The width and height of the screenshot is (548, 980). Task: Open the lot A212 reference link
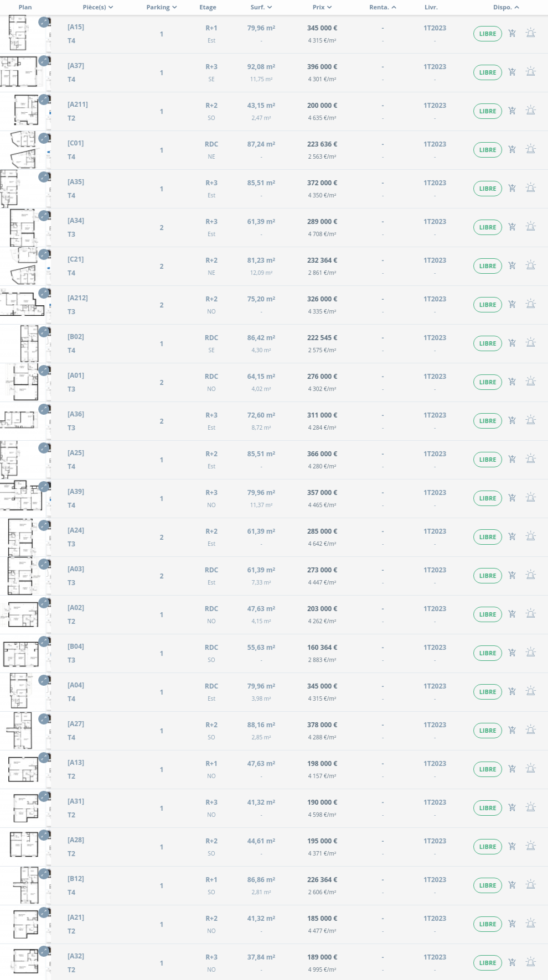[x=77, y=298]
